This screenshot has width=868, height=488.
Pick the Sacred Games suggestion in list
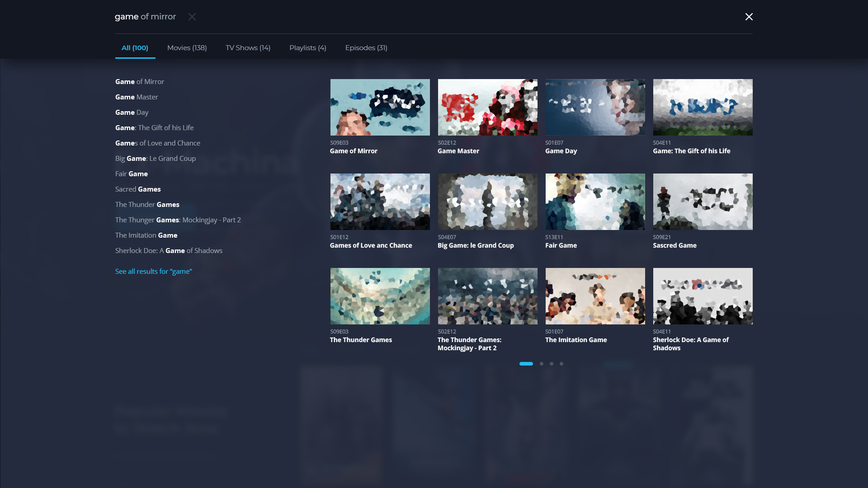click(137, 189)
